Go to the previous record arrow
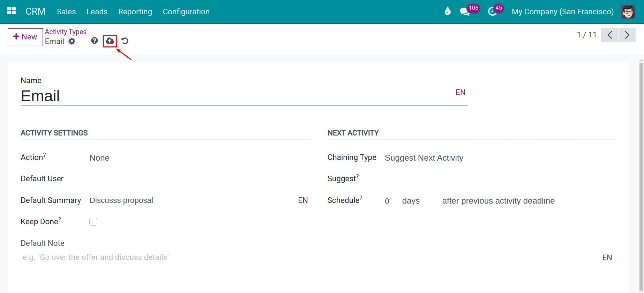The height and width of the screenshot is (293, 644). click(609, 35)
